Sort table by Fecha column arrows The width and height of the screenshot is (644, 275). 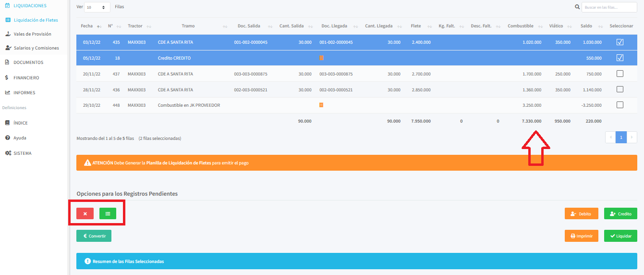99,26
